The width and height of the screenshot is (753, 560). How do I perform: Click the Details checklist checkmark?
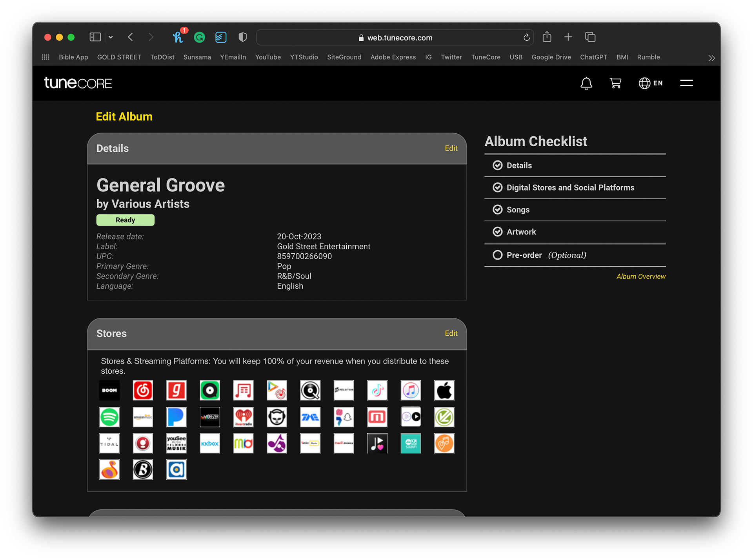(x=497, y=165)
